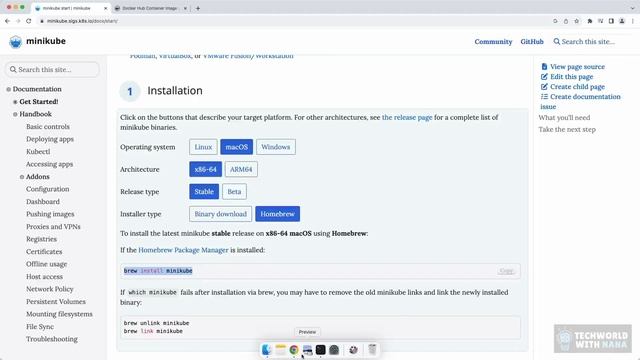Click the browser back arrow

point(7,21)
